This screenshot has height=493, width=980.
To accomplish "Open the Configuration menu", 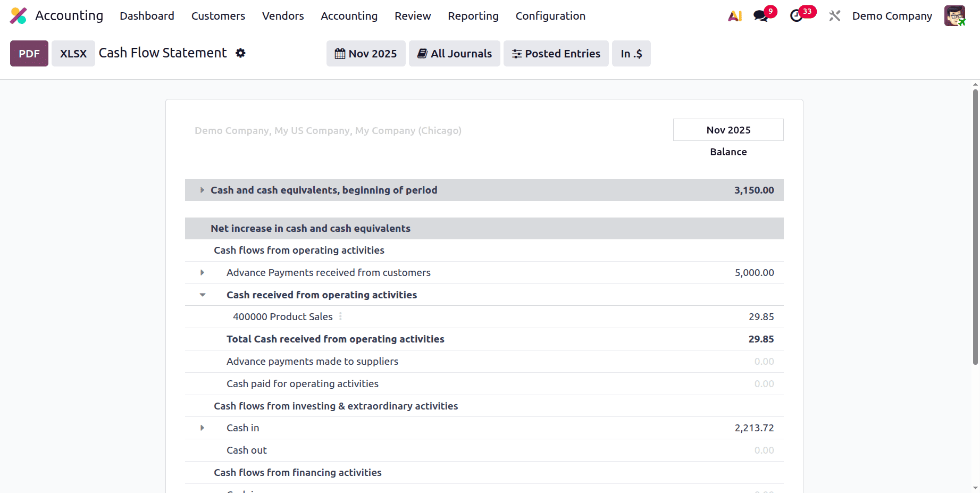I will coord(550,16).
